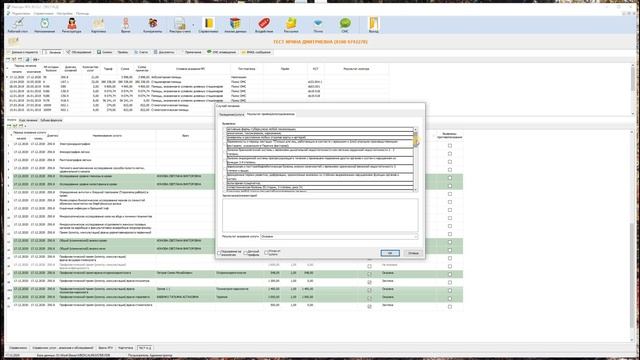Switch to the Документы tab

click(x=164, y=52)
